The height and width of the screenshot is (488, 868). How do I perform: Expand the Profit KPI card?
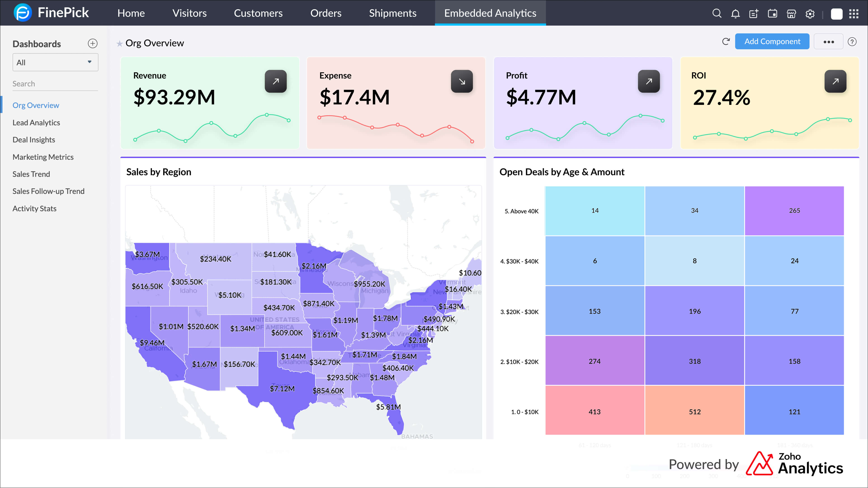click(648, 81)
